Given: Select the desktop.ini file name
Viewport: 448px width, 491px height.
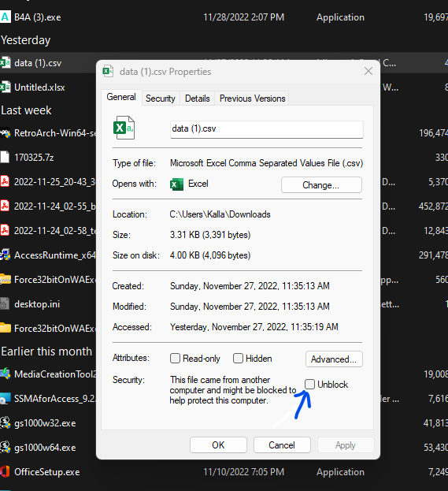Looking at the screenshot, I should tap(37, 303).
